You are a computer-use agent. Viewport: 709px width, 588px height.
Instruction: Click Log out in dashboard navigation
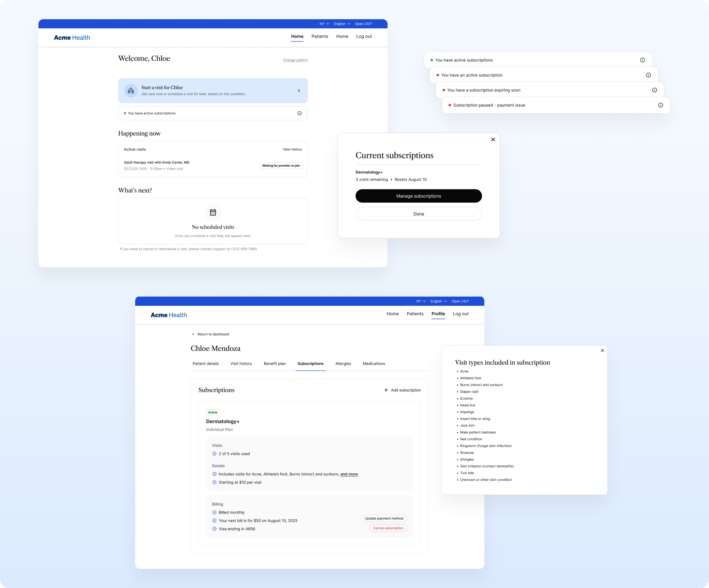pyautogui.click(x=364, y=37)
